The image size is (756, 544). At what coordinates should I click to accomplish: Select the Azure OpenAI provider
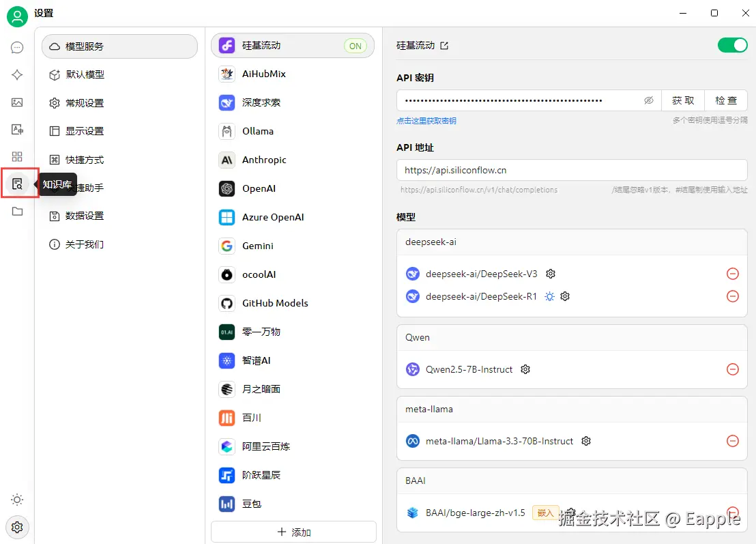pos(293,217)
